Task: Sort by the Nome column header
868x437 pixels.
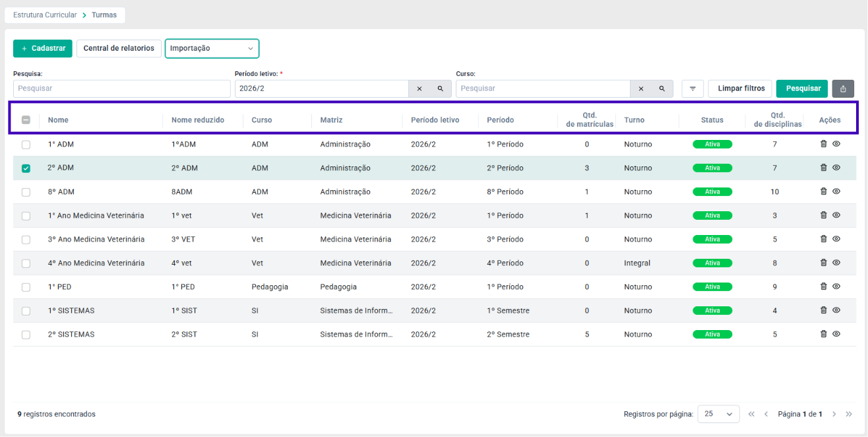Action: [x=58, y=120]
